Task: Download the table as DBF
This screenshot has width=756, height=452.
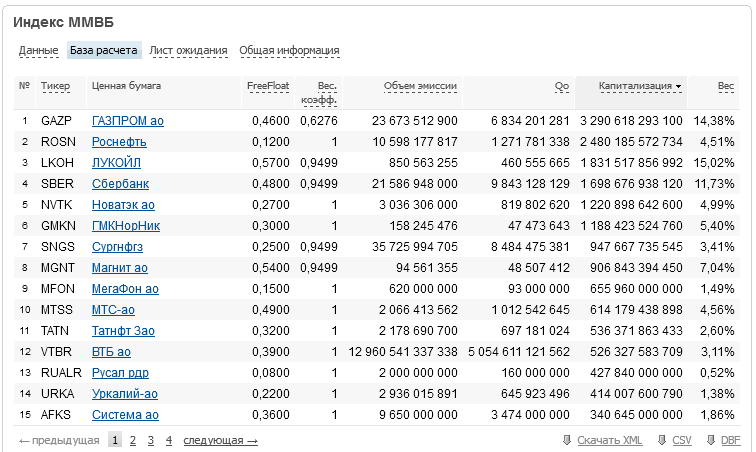Action: click(730, 440)
